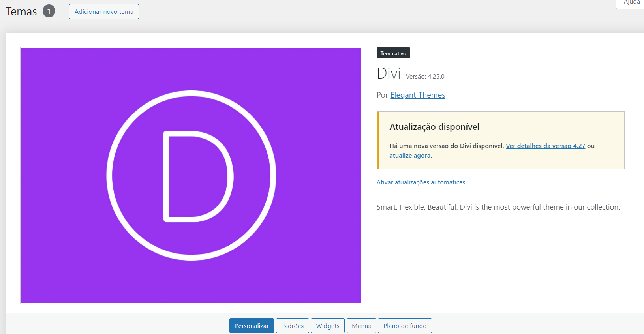The image size is (644, 334).
Task: Open Plano de fundo settings
Action: click(x=405, y=326)
